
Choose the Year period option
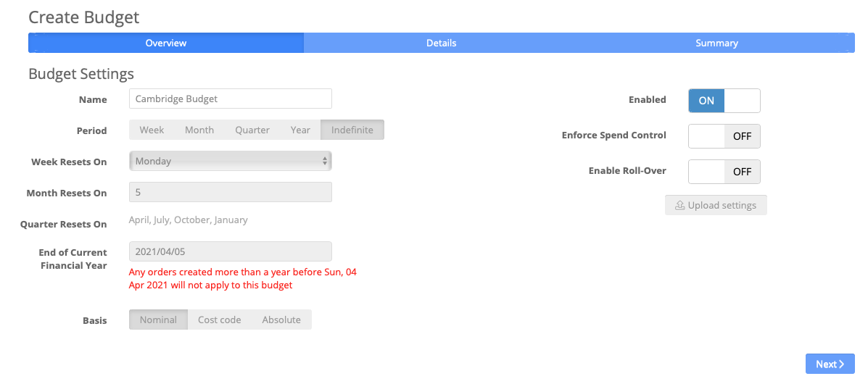click(x=301, y=130)
